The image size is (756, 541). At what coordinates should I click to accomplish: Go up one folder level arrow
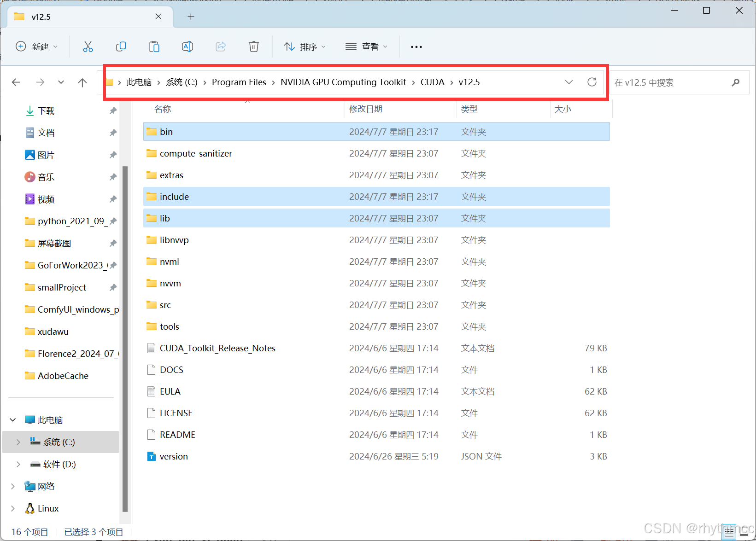click(82, 82)
